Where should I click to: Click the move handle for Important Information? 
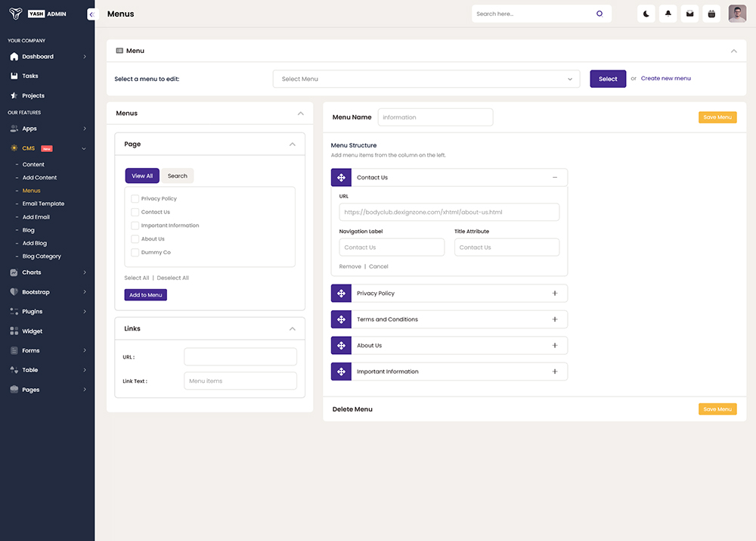(341, 372)
